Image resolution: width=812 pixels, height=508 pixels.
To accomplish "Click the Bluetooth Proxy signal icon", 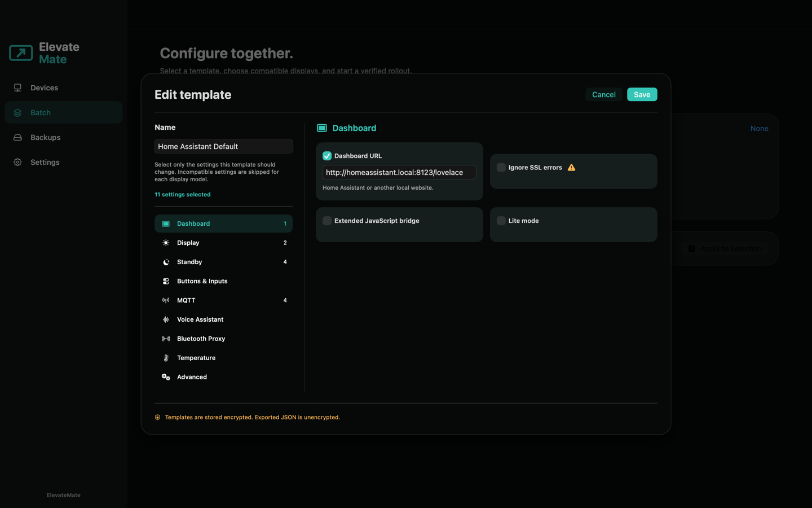I will [166, 339].
